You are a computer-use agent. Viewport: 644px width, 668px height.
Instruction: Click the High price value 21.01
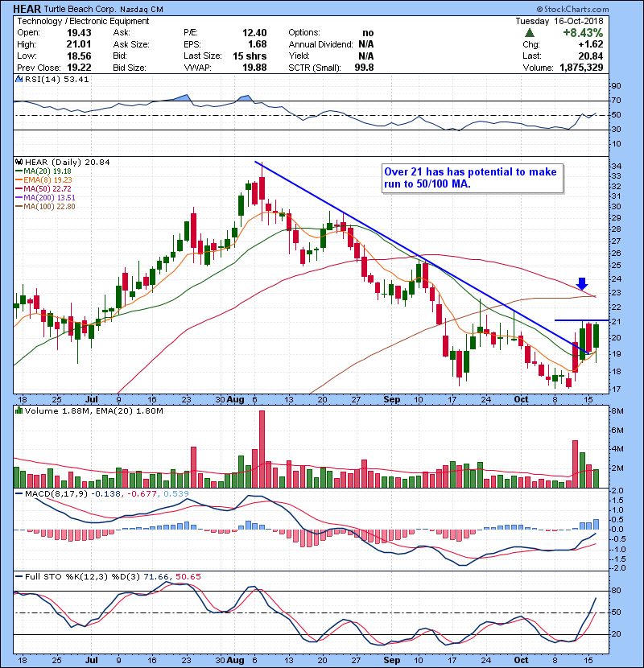click(x=79, y=44)
